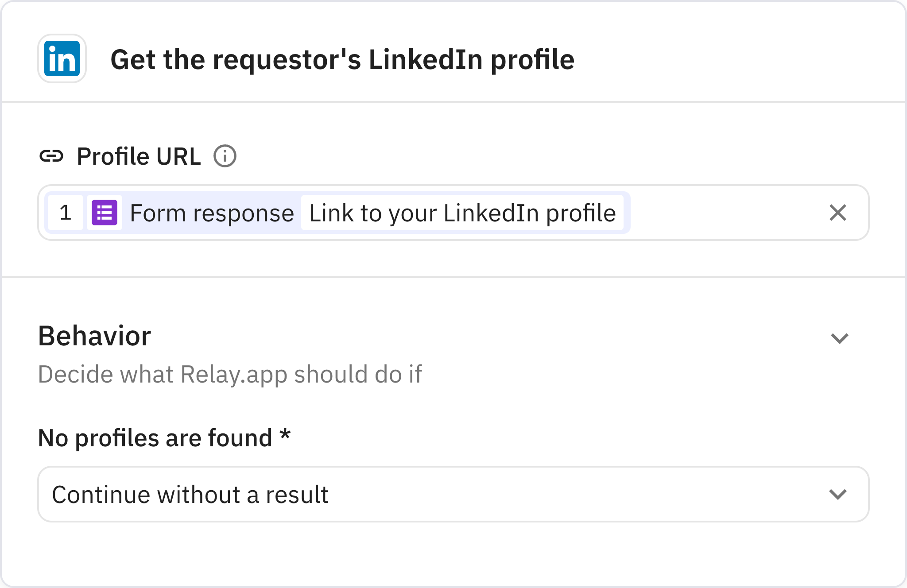Click the No profiles are found label
This screenshot has width=907, height=588.
[164, 437]
